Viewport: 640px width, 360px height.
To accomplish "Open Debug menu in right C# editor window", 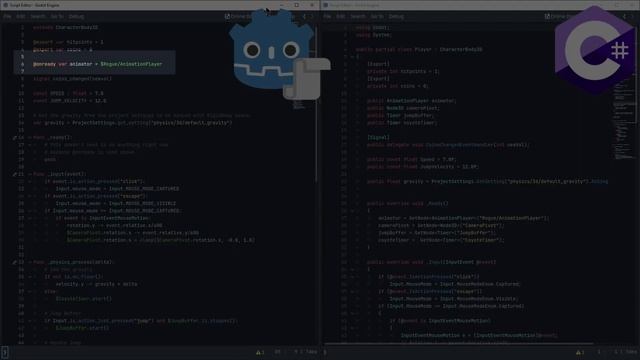I will pos(396,17).
